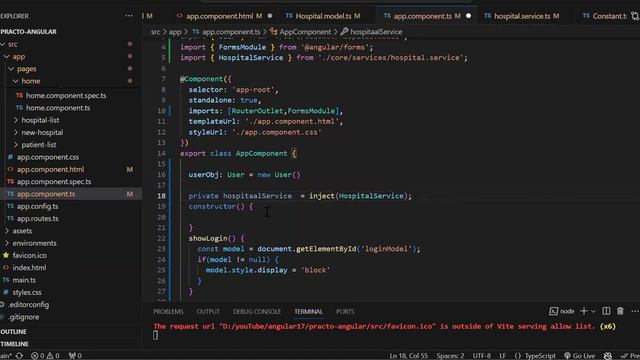Image resolution: width=640 pixels, height=360 pixels.
Task: Click the PRACTO-ANGULAR project header
Action: point(29,31)
